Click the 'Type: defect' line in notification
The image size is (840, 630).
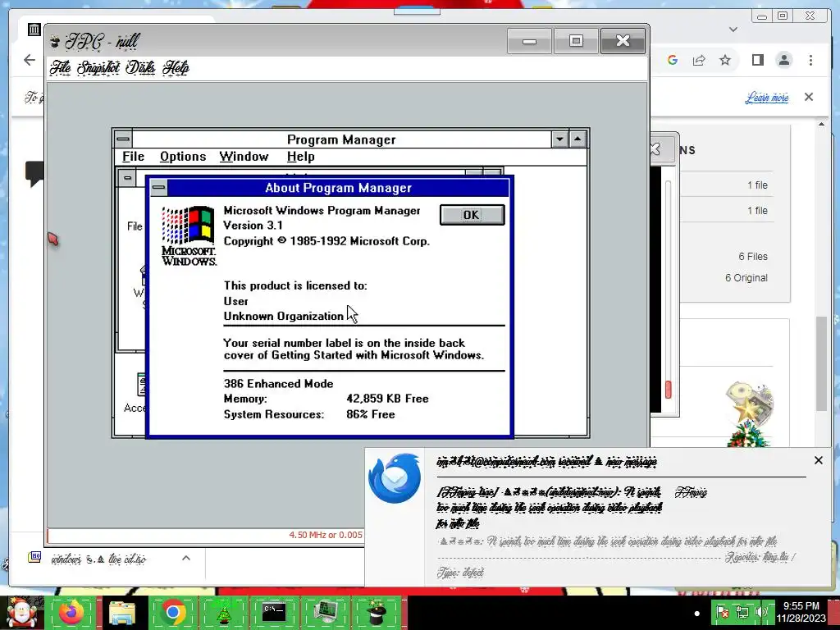tap(460, 572)
